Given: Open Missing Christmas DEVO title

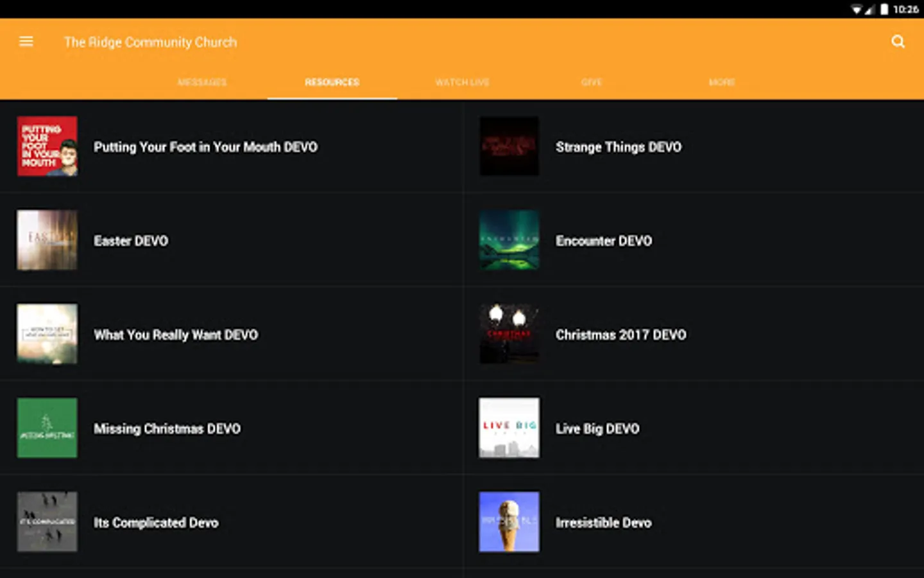Looking at the screenshot, I should (x=167, y=428).
